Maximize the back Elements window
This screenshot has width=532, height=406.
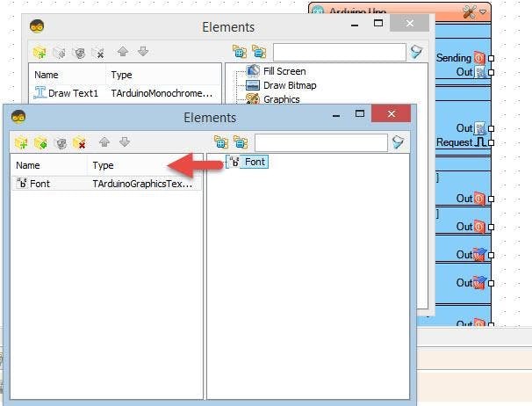click(378, 23)
